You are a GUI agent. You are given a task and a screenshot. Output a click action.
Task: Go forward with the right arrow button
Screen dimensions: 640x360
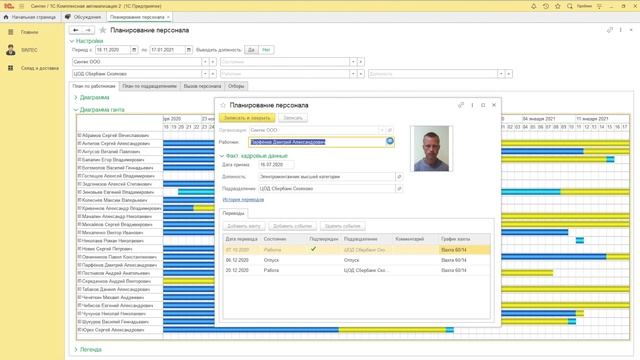[88, 30]
